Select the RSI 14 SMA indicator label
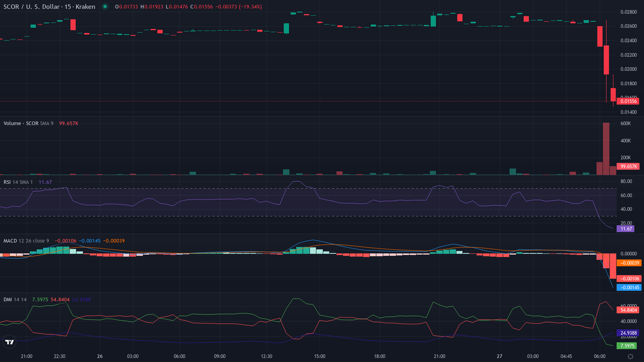Image resolution: width=644 pixels, height=362 pixels. tap(18, 182)
